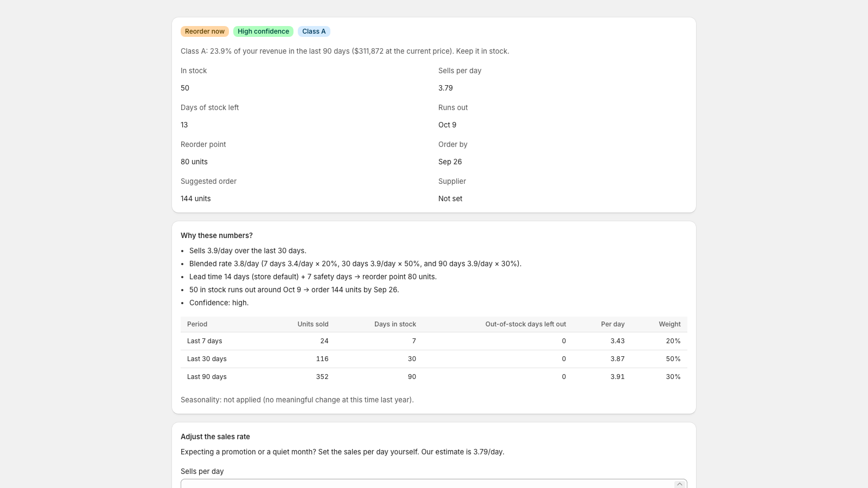The image size is (868, 488).
Task: Select the Sells per day value 3.79
Action: coord(445,88)
